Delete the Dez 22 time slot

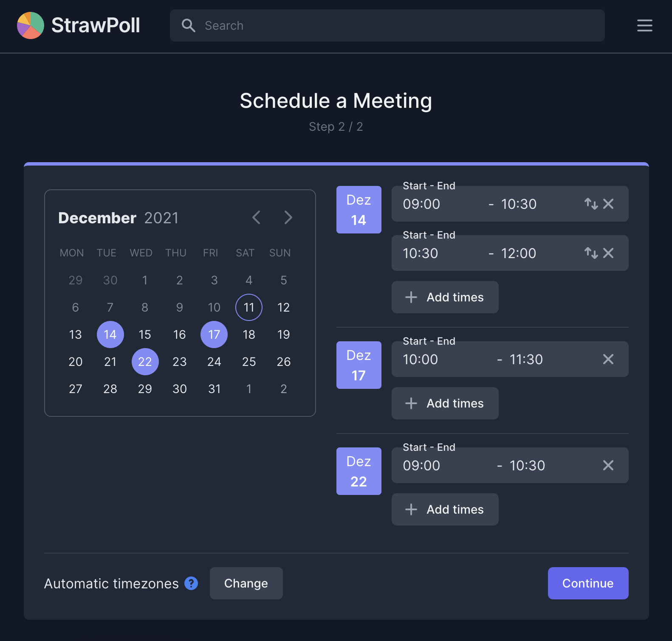click(608, 465)
